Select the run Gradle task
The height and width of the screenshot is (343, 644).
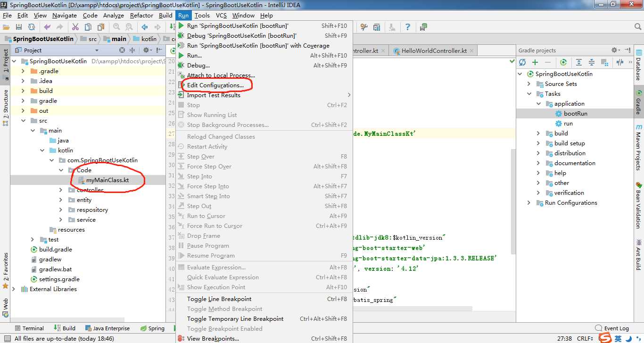[x=568, y=123]
